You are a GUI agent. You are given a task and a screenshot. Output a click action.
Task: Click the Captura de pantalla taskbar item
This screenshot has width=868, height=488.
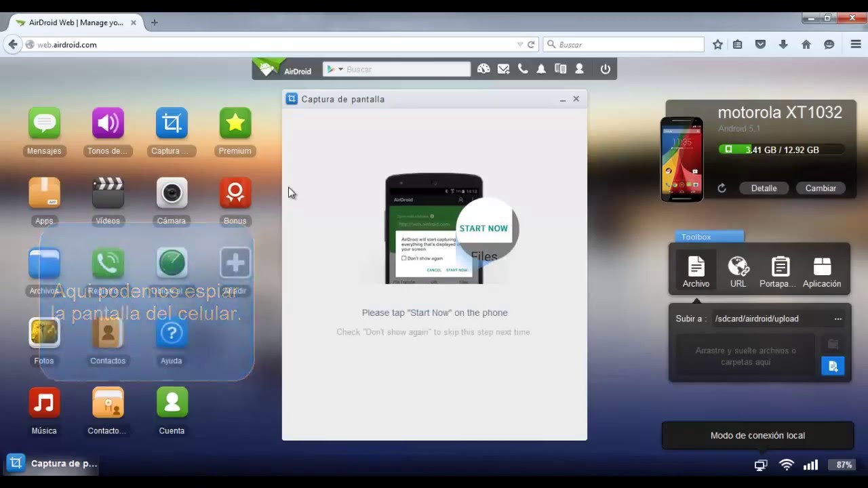pos(53,464)
